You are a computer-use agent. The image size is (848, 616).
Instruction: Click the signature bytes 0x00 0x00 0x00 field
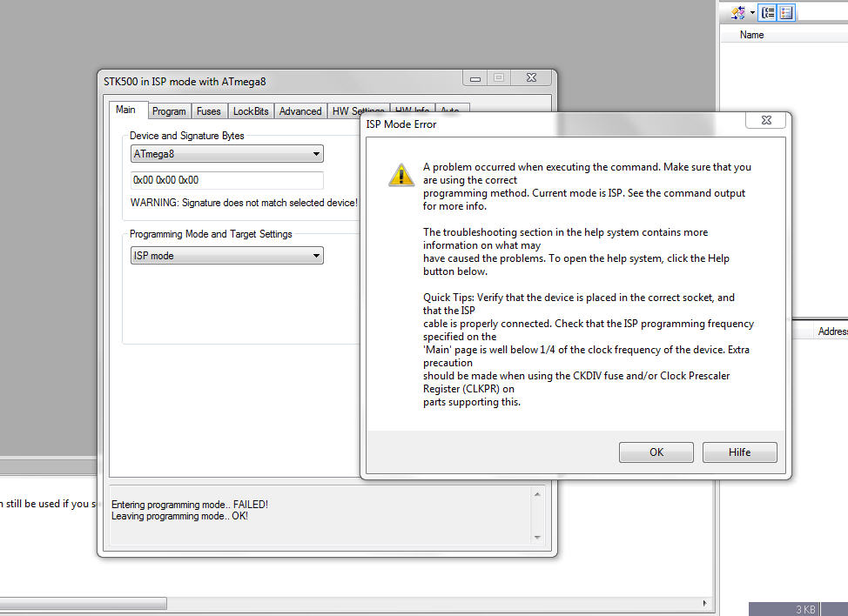pos(227,180)
